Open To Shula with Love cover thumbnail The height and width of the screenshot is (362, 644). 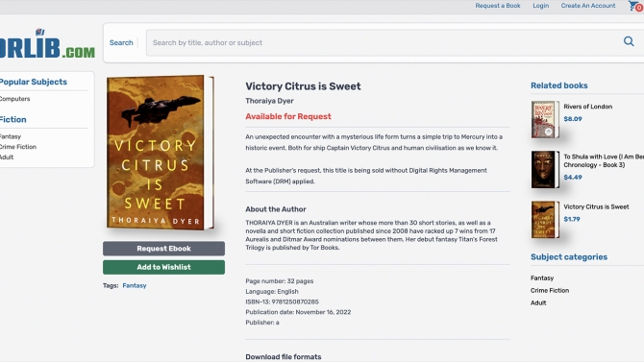tap(545, 170)
